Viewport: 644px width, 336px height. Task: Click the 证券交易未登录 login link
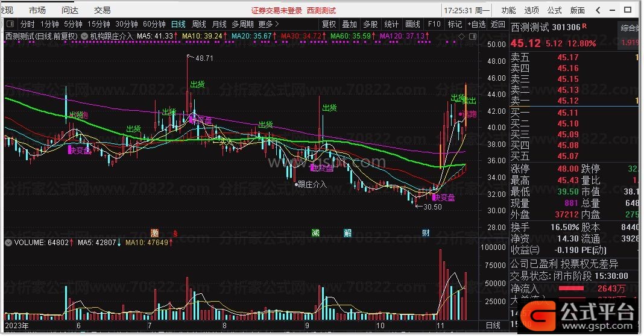[x=276, y=11]
